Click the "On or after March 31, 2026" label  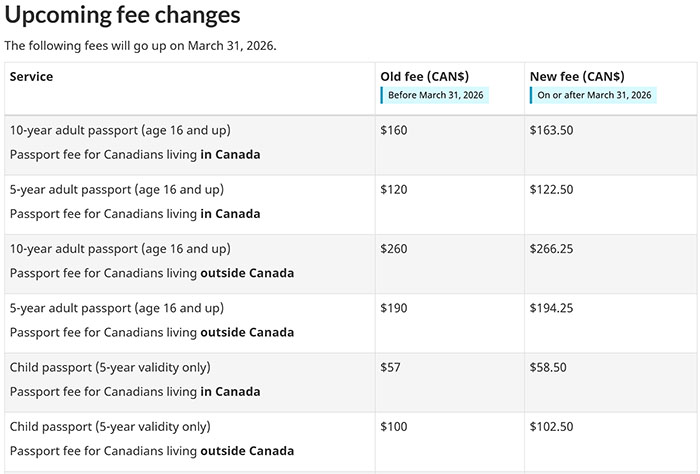pos(594,95)
